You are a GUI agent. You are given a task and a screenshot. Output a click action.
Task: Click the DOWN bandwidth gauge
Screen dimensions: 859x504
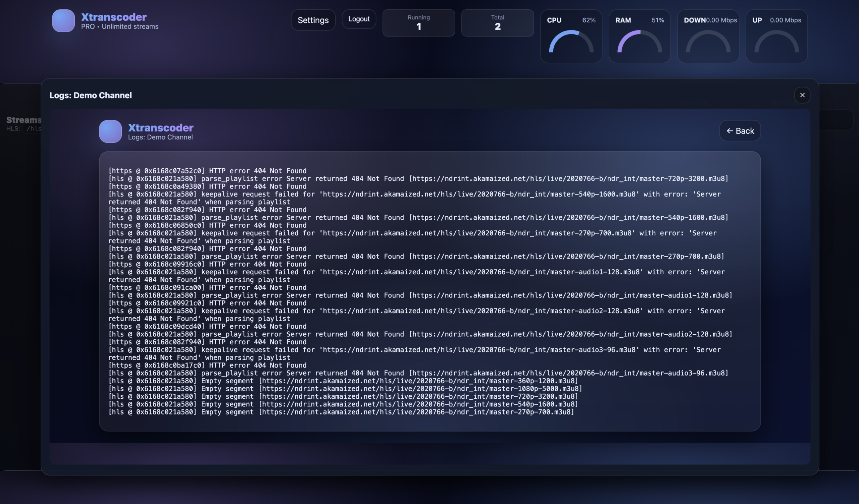click(708, 36)
